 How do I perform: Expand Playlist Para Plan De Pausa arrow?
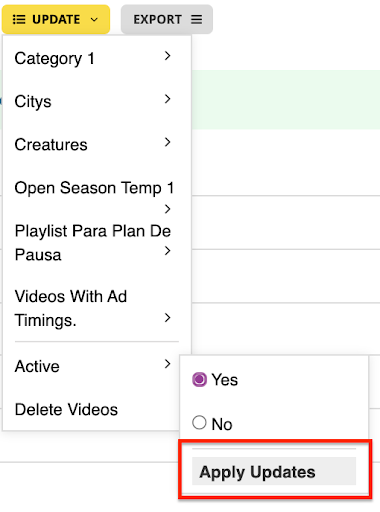tap(167, 251)
